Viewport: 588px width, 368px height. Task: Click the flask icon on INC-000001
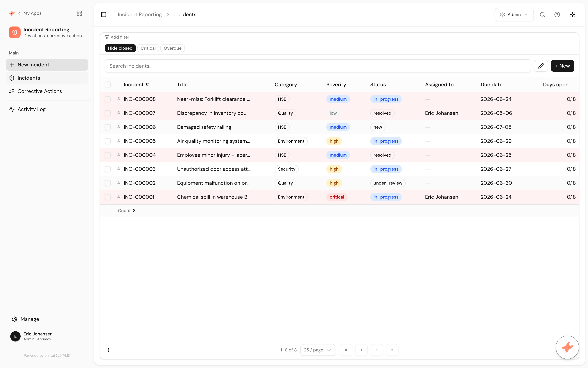[x=119, y=197]
